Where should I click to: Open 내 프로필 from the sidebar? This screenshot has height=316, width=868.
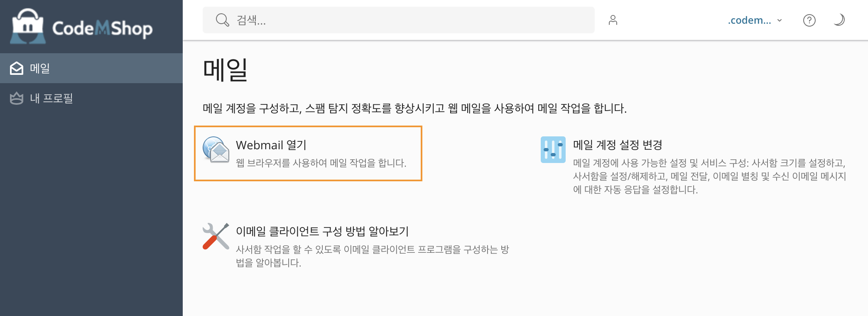tap(51, 99)
